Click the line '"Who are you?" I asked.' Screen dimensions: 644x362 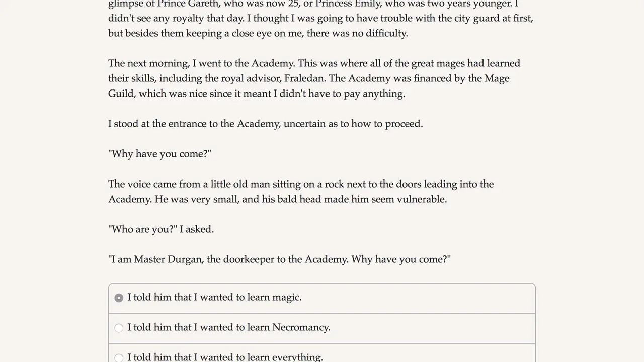tap(161, 229)
